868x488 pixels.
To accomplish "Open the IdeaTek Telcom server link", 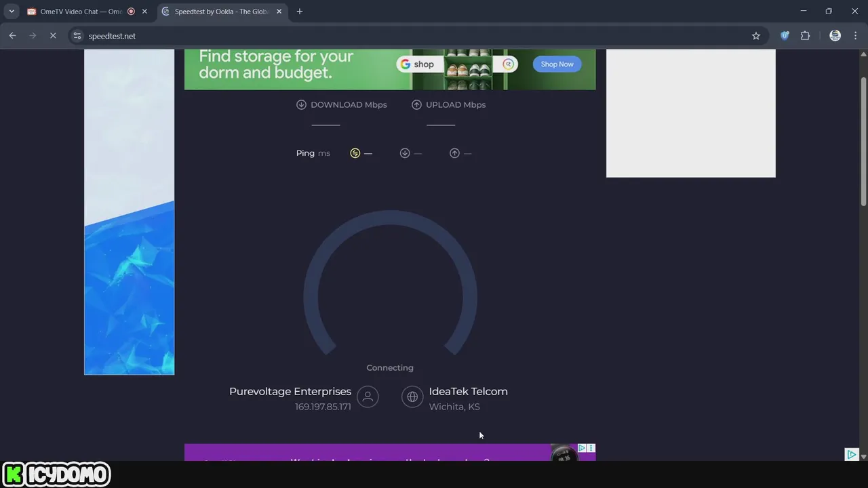I will [468, 391].
